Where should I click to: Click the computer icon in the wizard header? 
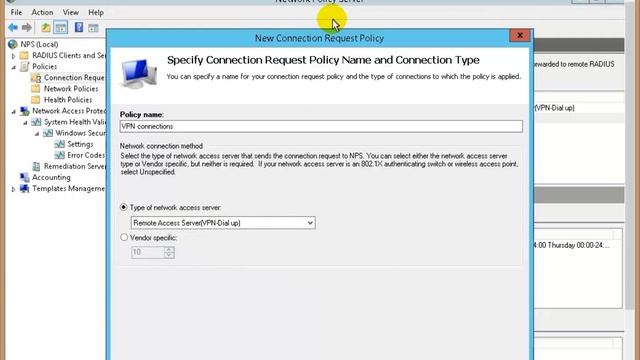click(x=139, y=73)
